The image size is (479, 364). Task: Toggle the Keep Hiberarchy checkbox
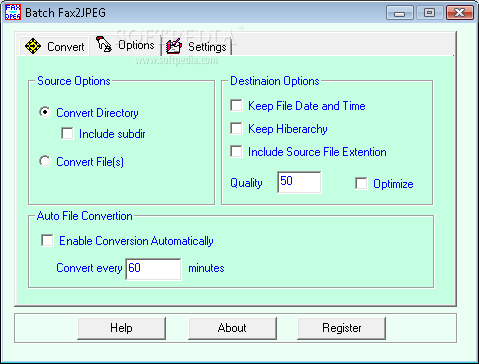(236, 128)
